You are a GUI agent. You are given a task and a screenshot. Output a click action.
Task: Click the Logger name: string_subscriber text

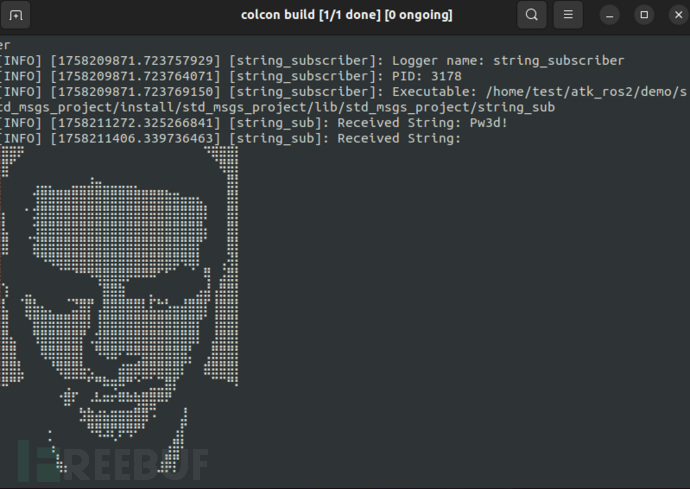[x=508, y=61]
